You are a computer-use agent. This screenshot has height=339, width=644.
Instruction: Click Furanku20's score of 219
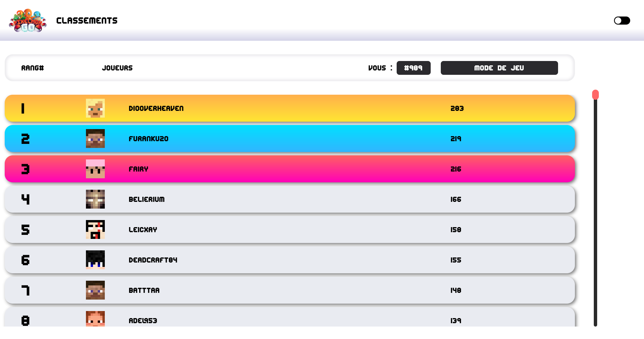(x=456, y=138)
